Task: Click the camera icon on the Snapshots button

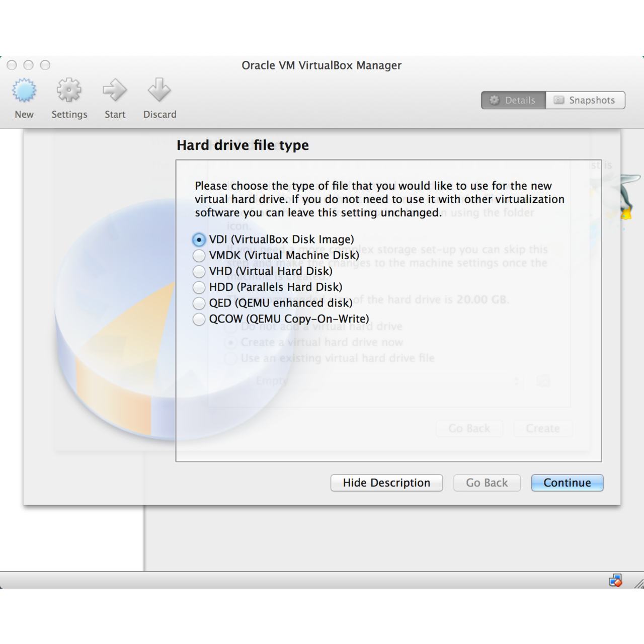Action: 558,100
